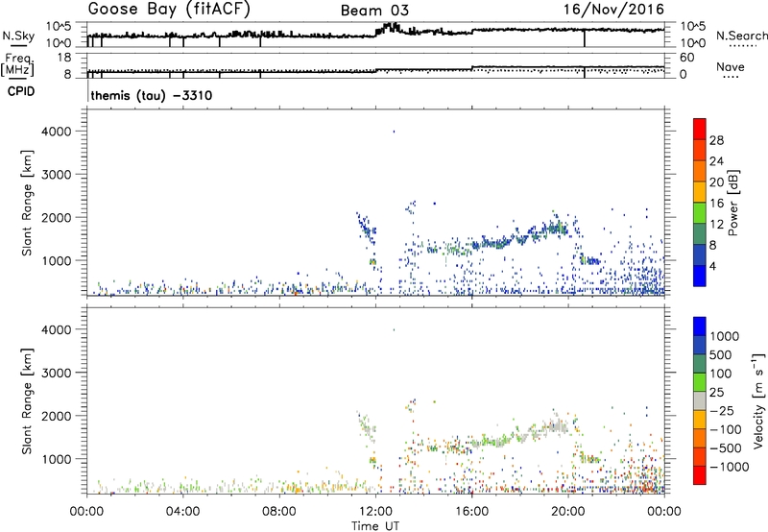The width and height of the screenshot is (768, 532).
Task: Click the dotted line sample under N.Search
Action: [x=743, y=46]
